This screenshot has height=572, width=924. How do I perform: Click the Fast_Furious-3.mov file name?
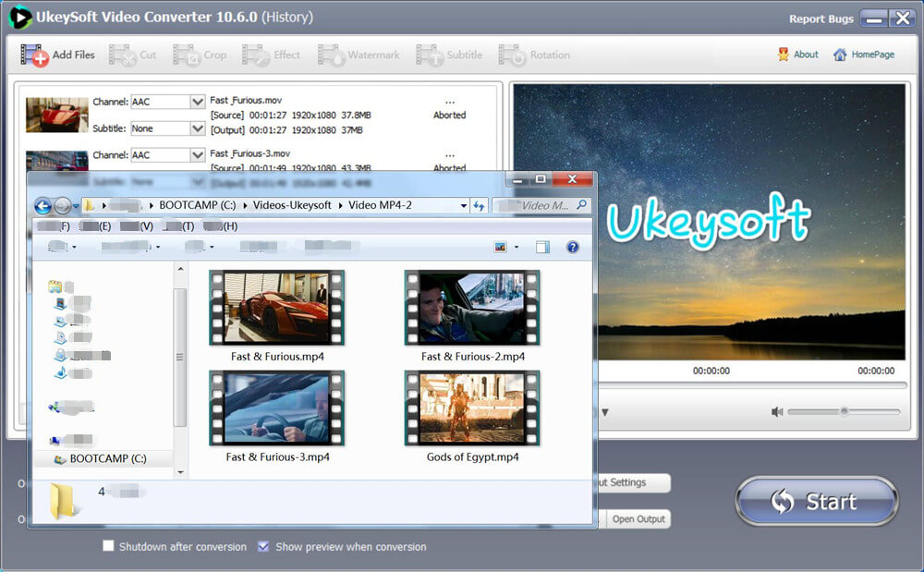(x=249, y=153)
